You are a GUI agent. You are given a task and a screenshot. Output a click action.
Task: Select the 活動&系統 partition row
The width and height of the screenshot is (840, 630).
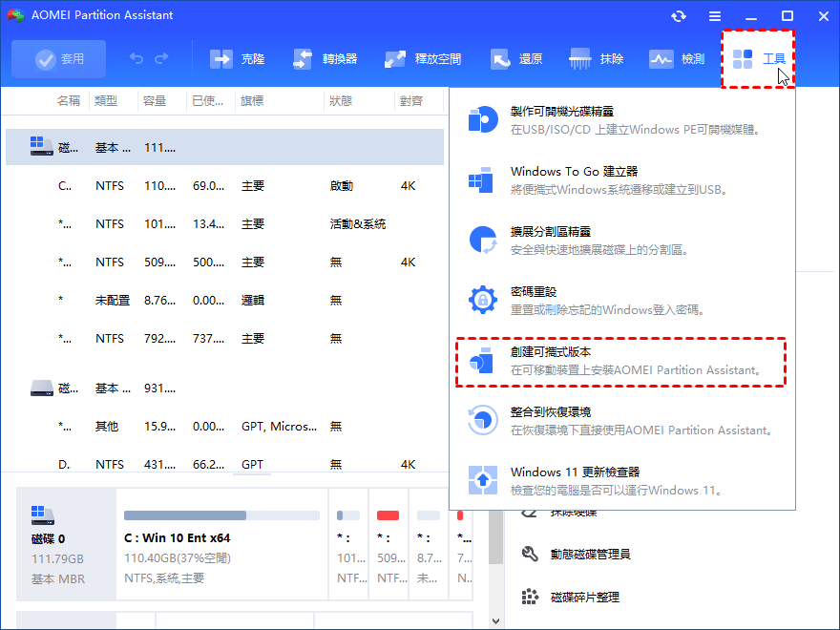[224, 224]
